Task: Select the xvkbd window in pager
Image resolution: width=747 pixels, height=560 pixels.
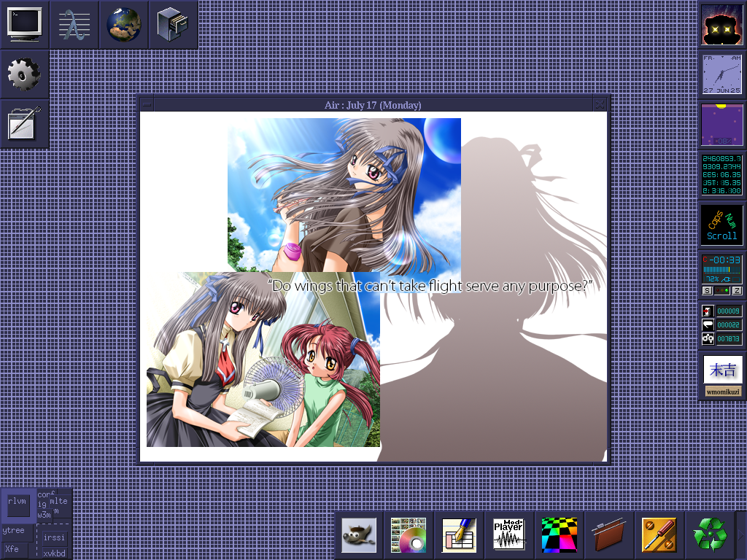Action: pyautogui.click(x=54, y=553)
